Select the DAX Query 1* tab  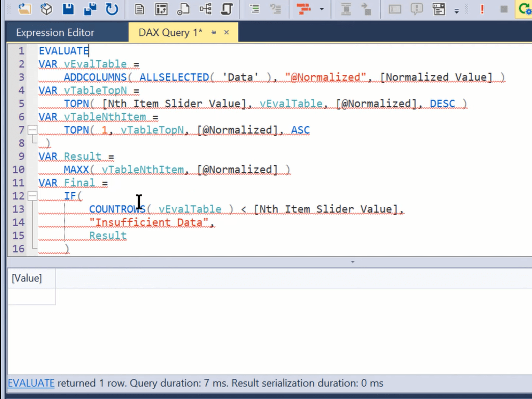(170, 33)
